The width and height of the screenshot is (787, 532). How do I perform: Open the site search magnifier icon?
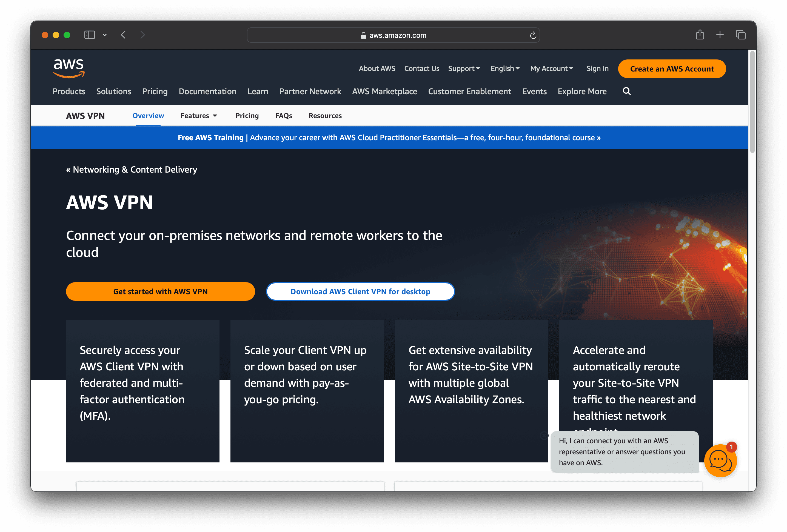(626, 91)
